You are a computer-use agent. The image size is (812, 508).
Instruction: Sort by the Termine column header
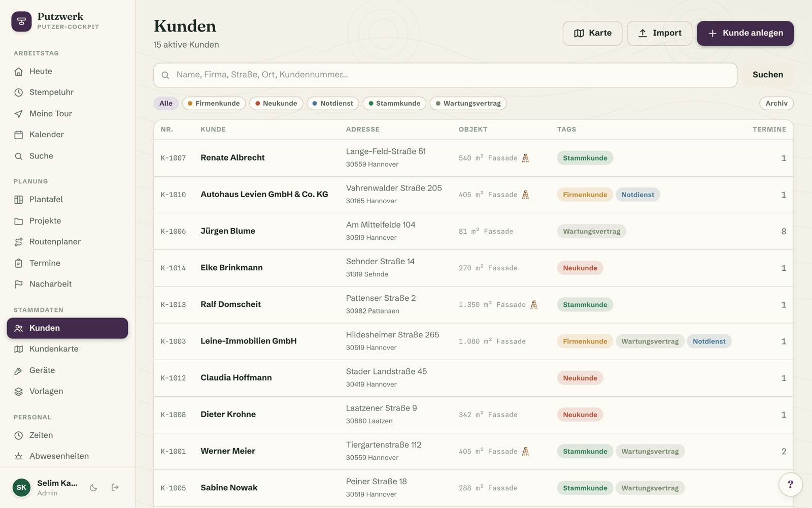769,130
